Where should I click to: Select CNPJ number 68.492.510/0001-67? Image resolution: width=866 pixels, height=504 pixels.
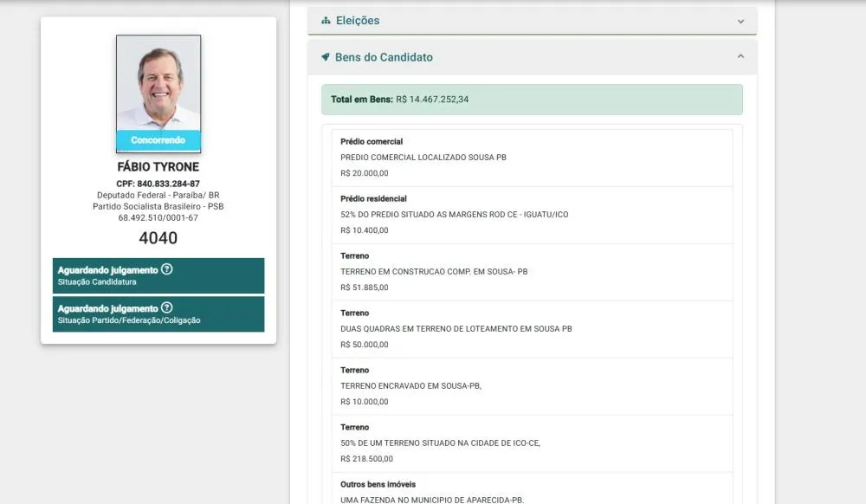(158, 218)
